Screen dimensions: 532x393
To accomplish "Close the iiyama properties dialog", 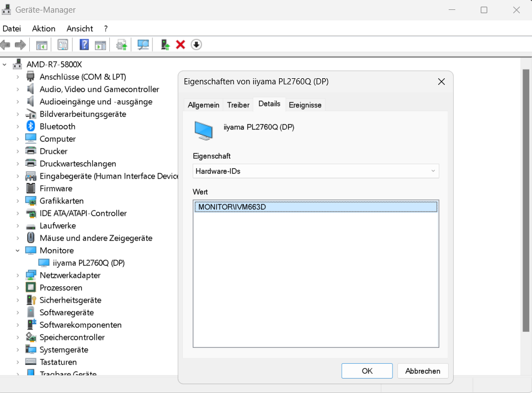I will pyautogui.click(x=441, y=82).
